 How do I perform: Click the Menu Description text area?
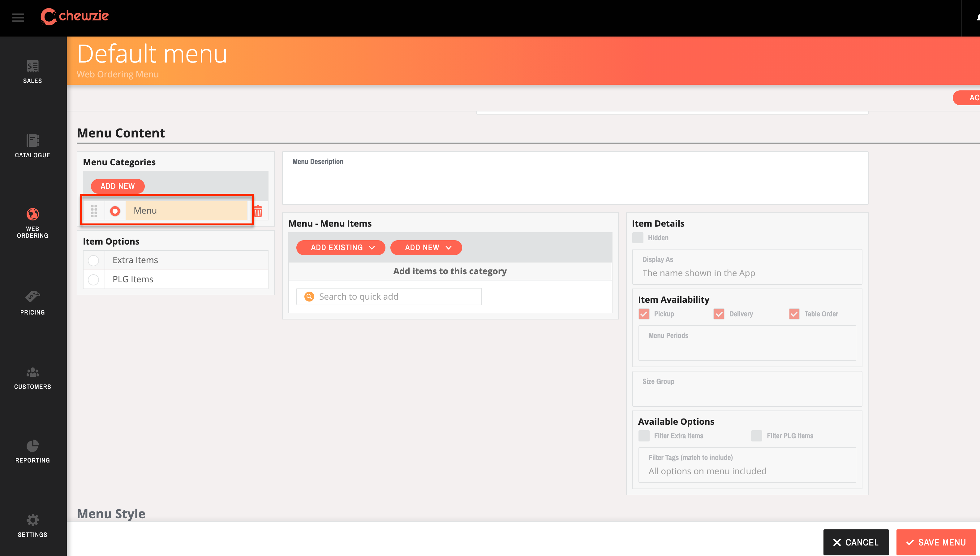click(x=575, y=178)
